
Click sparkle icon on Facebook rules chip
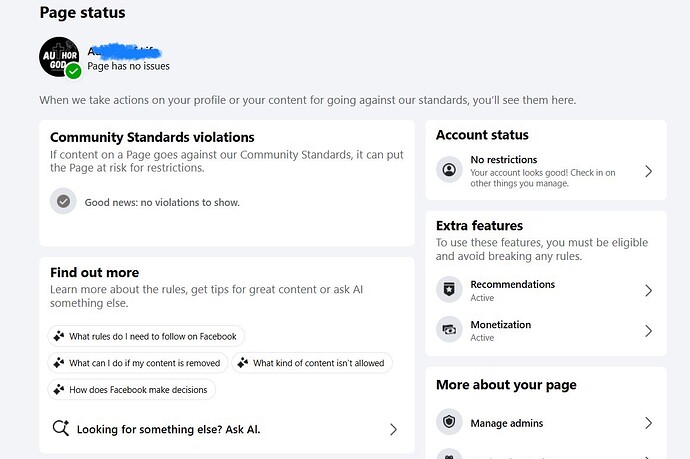59,336
